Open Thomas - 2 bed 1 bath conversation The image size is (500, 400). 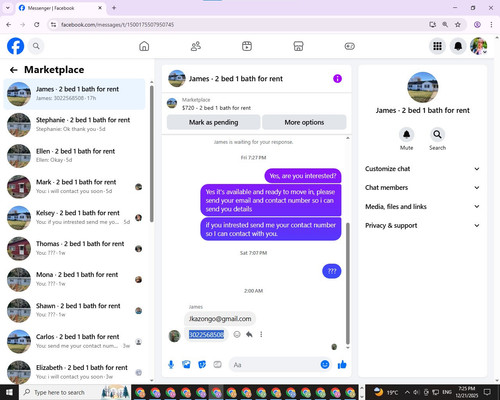coord(74,248)
